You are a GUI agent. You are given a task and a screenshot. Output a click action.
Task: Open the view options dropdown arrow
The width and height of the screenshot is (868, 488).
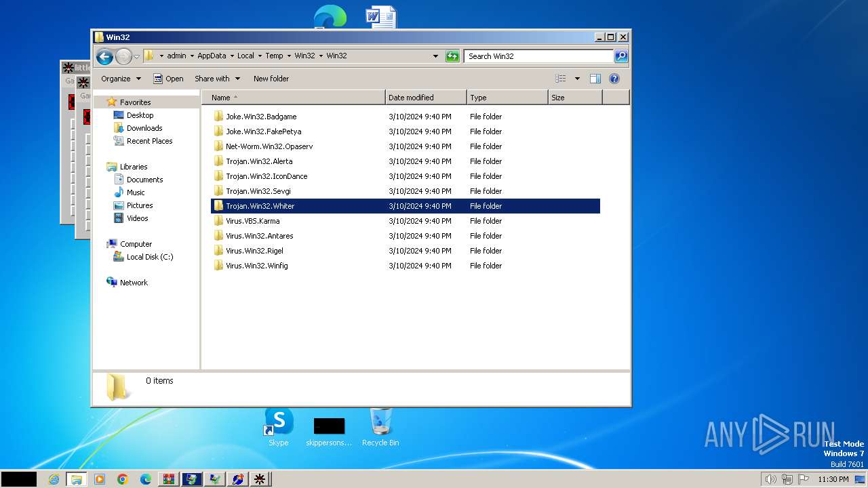[x=577, y=79]
